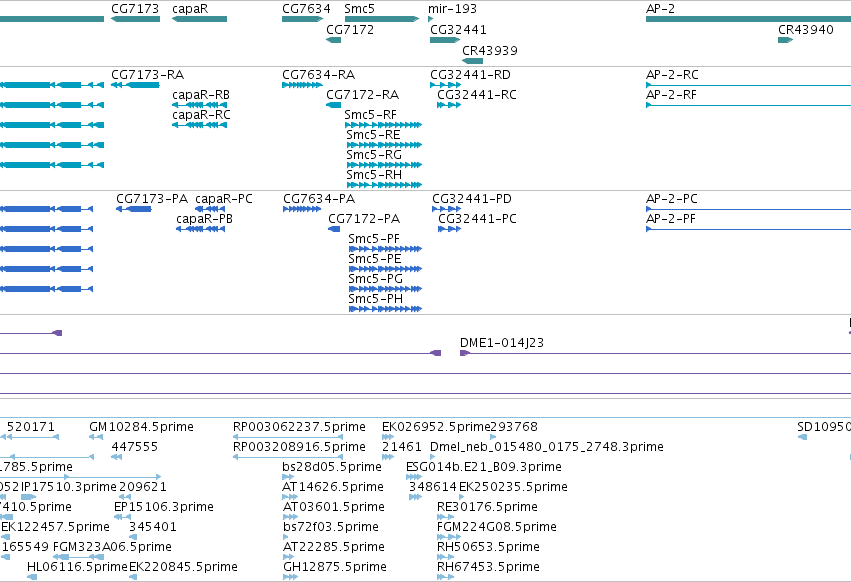This screenshot has height=582, width=851.
Task: Click protein Smc5-PH
Action: click(x=385, y=309)
